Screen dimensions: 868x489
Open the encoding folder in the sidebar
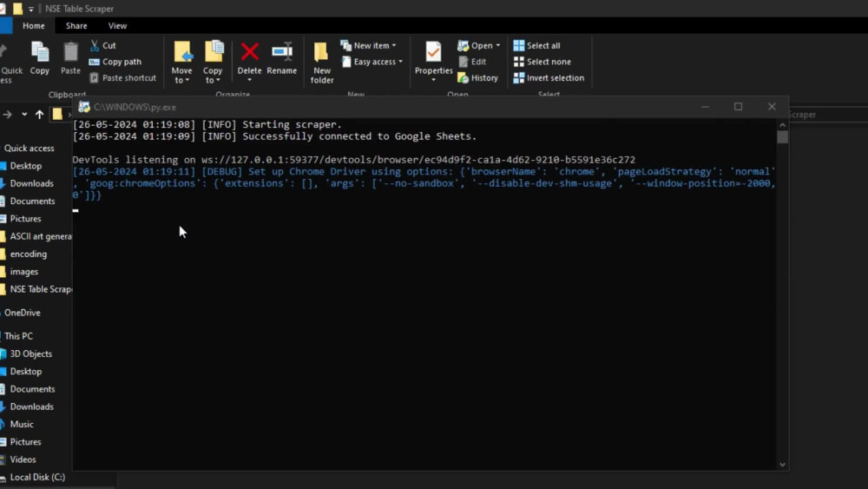(x=29, y=254)
